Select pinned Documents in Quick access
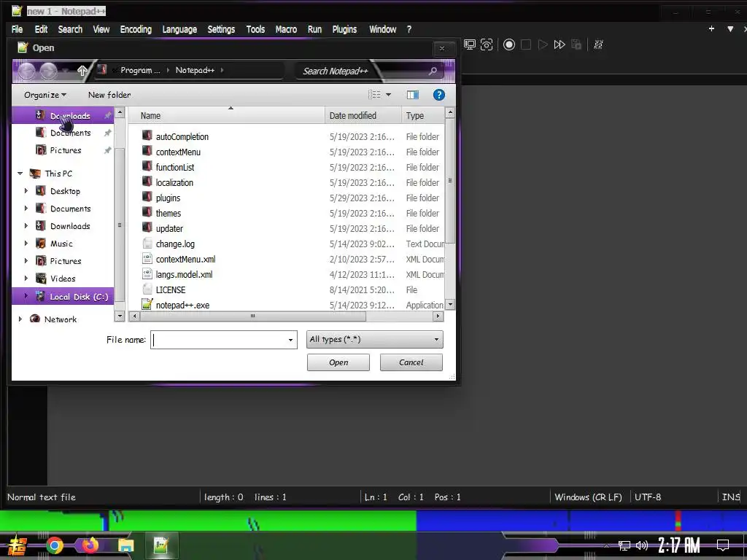Screen dimensions: 747x560 coord(71,133)
